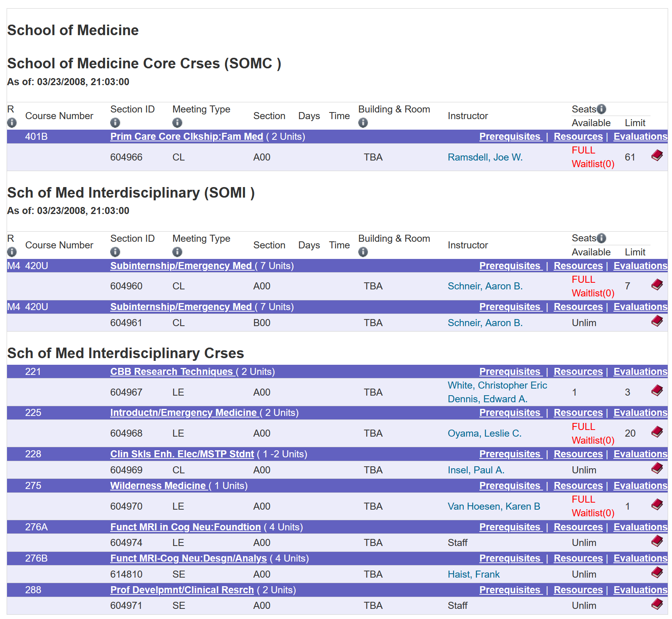Click the info icon under Building & Room in SOMI table

coord(363,252)
